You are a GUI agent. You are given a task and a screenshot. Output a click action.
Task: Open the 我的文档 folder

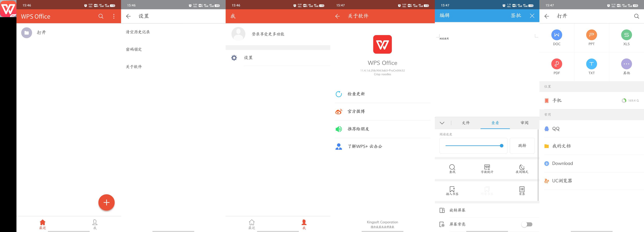click(592, 146)
